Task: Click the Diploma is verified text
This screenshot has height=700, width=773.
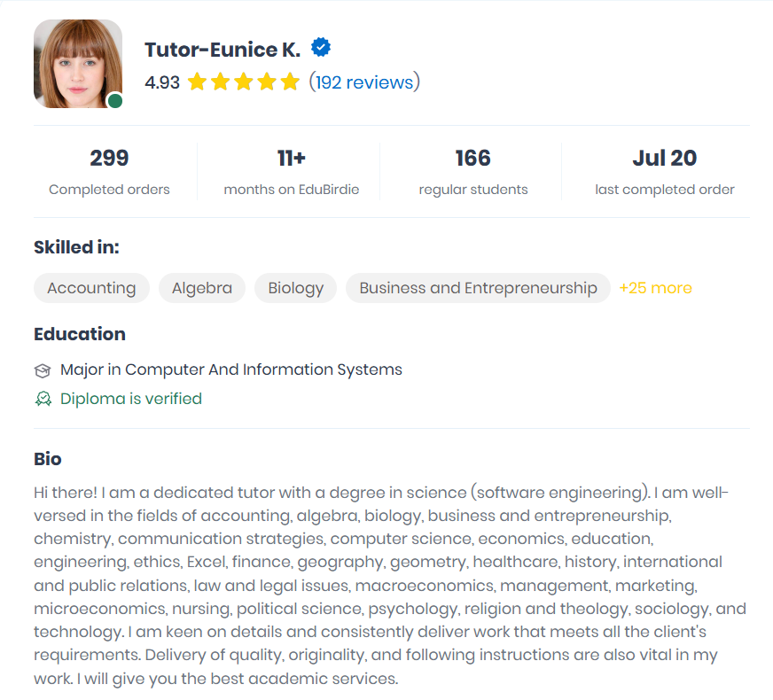Action: tap(131, 399)
